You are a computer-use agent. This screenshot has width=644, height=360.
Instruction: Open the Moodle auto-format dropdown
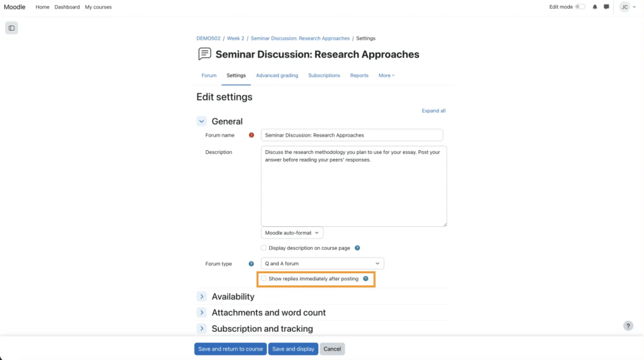[x=292, y=232]
